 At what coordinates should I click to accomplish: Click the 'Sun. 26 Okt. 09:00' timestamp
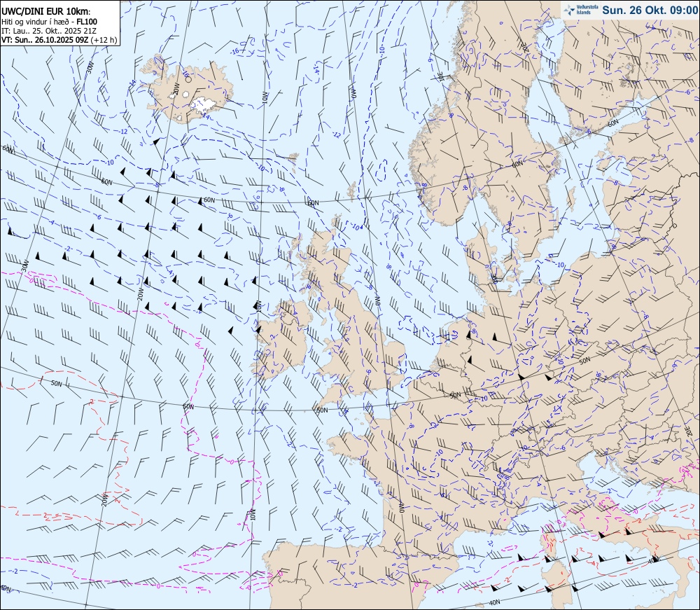(650, 10)
